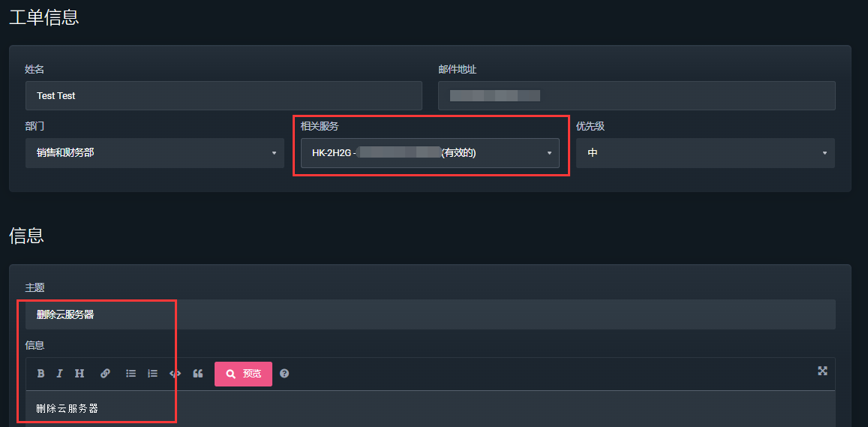Viewport: 868px width, 427px height.
Task: Insert a hyperlink via link icon
Action: pyautogui.click(x=106, y=374)
